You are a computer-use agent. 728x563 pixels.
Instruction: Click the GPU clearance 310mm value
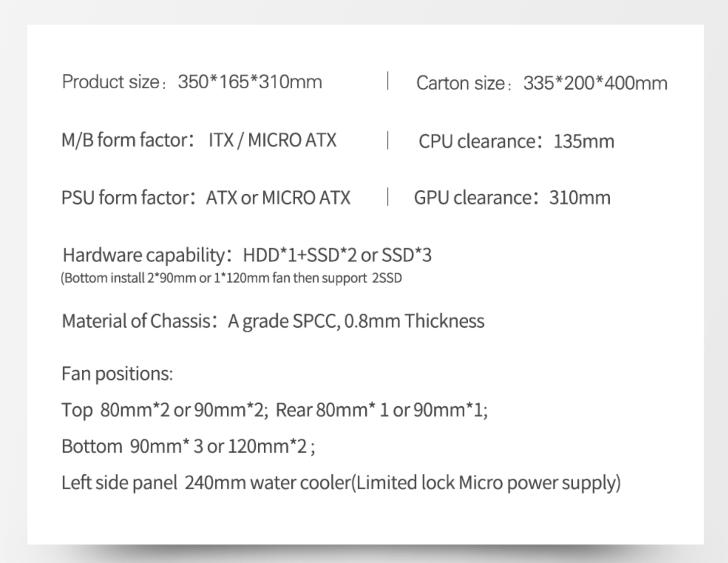[x=580, y=198]
